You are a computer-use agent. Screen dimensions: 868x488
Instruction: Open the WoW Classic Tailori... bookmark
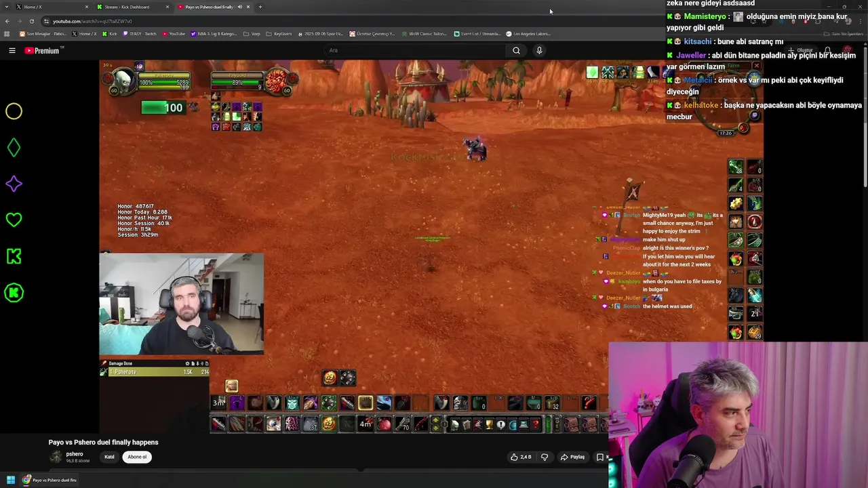click(424, 34)
